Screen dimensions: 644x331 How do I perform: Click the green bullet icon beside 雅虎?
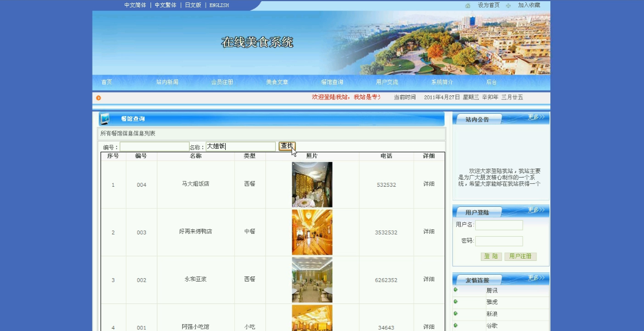coord(456,302)
